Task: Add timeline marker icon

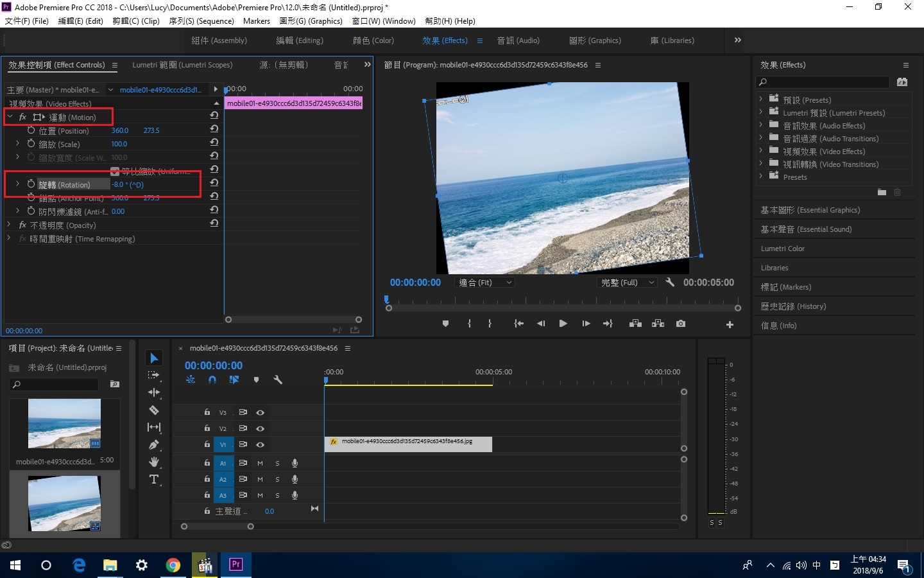Action: point(256,380)
